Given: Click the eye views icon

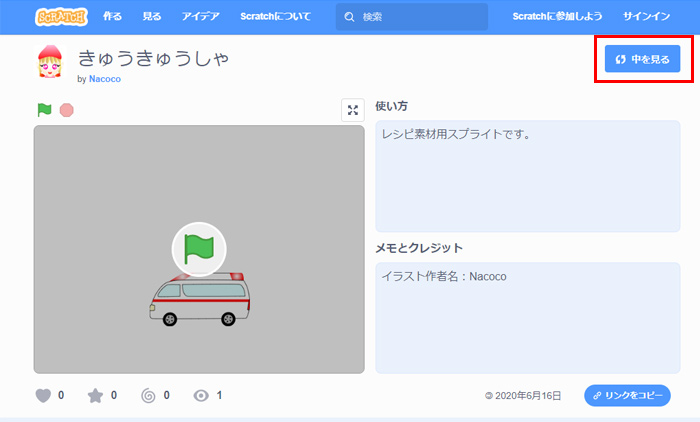Looking at the screenshot, I should coord(201,396).
